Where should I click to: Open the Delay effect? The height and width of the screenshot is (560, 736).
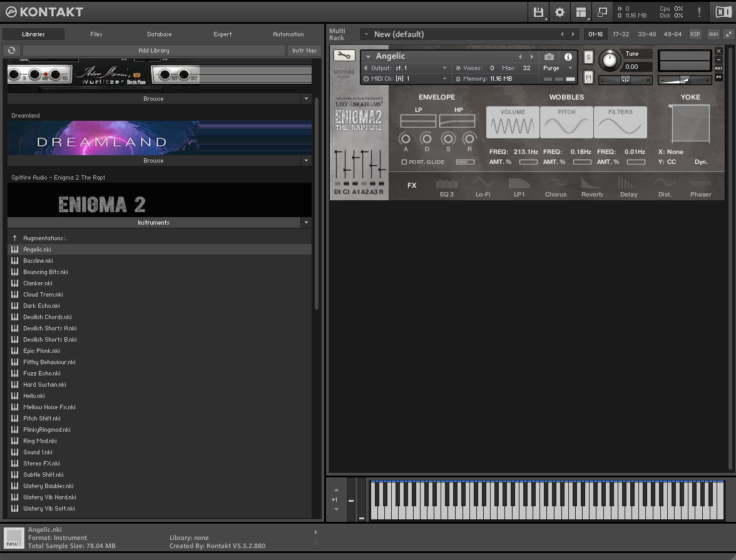point(628,188)
